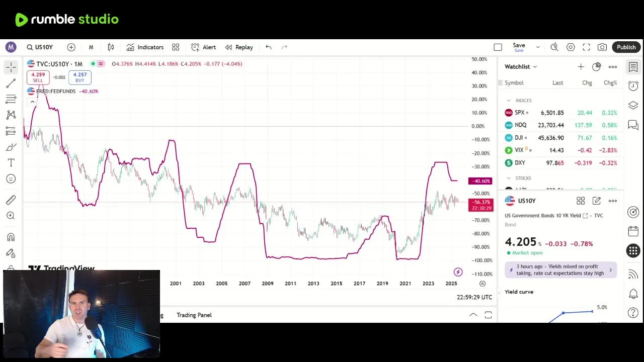Screen dimensions: 644x362
Task: Open the chats panel
Action: pyautogui.click(x=633, y=125)
